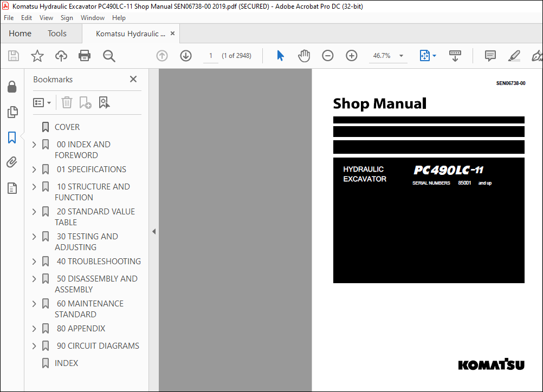
Task: Find current bookmark icon
Action: pyautogui.click(x=104, y=103)
